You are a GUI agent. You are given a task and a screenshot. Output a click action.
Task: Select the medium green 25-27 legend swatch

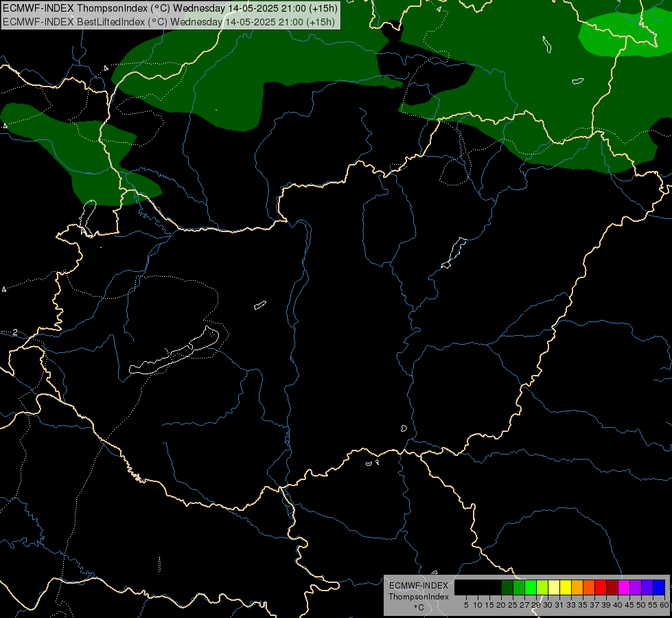coord(519,587)
